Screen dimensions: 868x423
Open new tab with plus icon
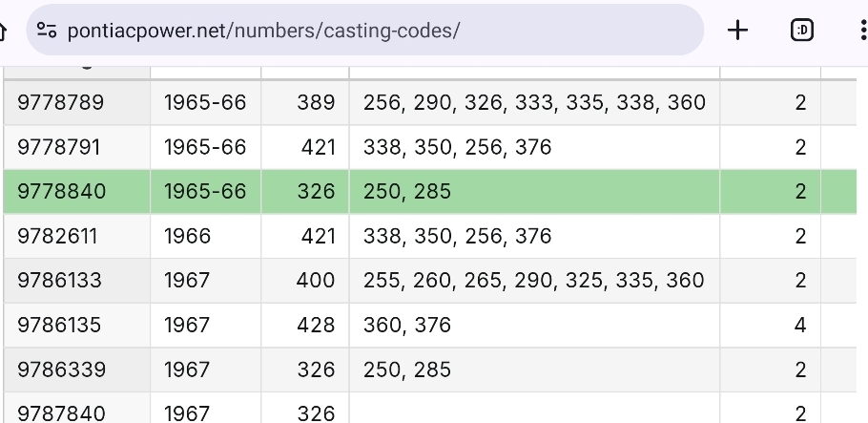[x=737, y=30]
